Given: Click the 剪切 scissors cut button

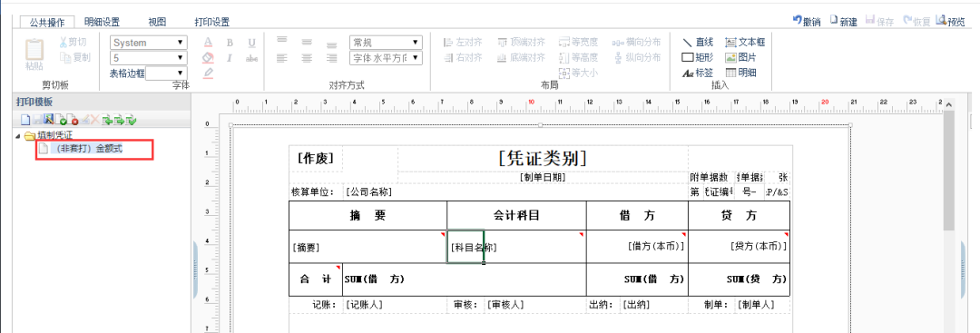Looking at the screenshot, I should coord(73,43).
